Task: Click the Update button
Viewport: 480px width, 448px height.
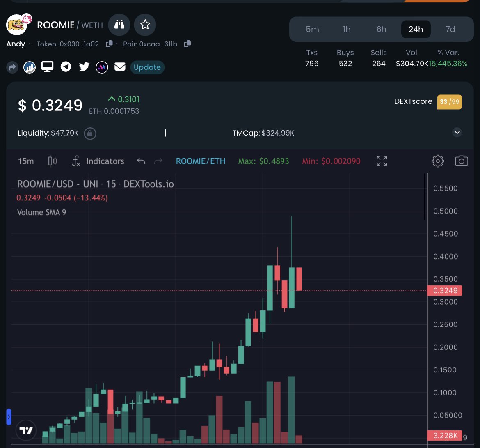Action: tap(147, 67)
